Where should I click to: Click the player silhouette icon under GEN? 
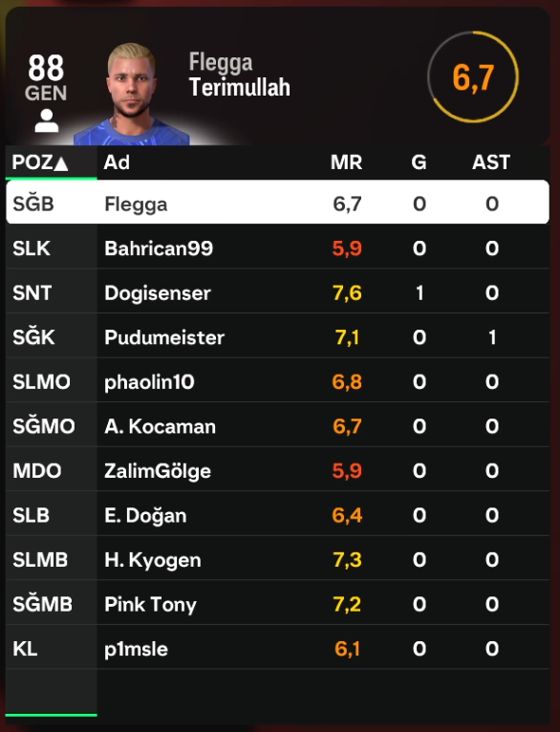coord(47,121)
